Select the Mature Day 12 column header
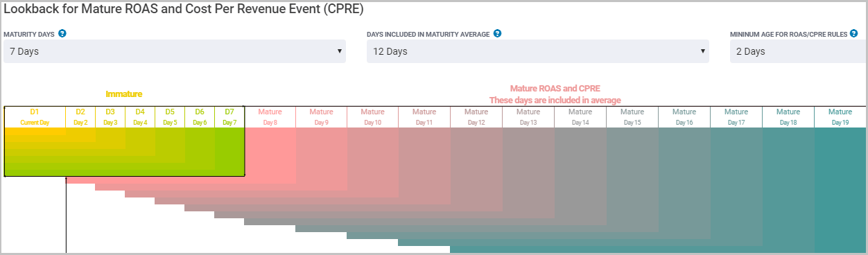The width and height of the screenshot is (868, 255). click(476, 116)
